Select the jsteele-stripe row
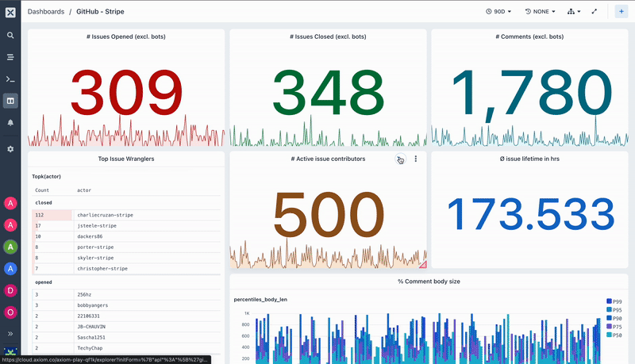Screen dimensions: 635x364 (126, 226)
